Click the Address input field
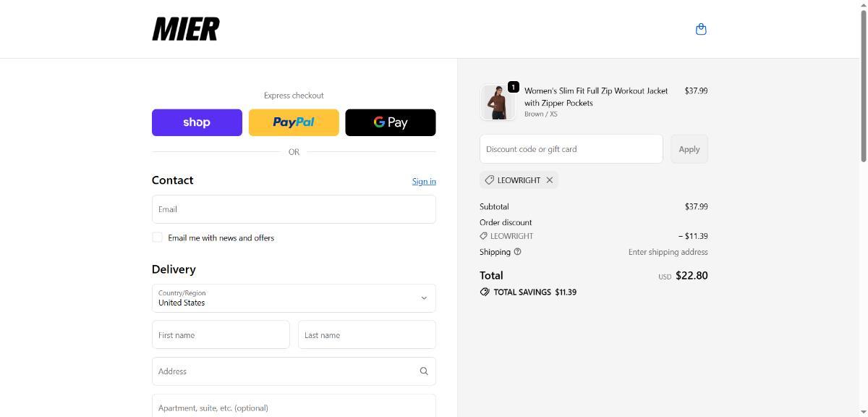This screenshot has width=868, height=417. pos(286,371)
